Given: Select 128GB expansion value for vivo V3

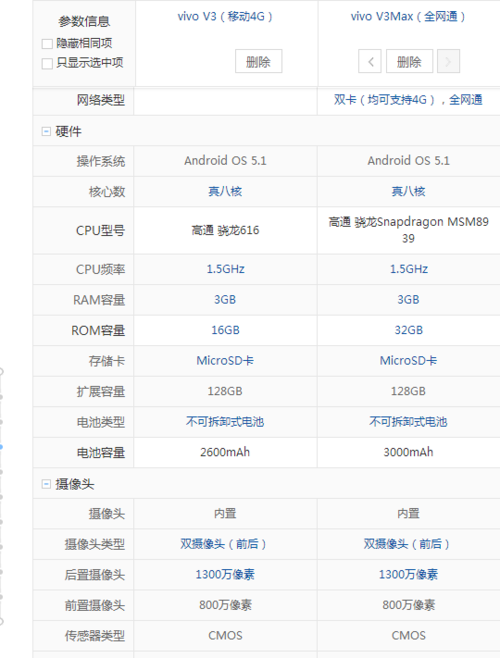Looking at the screenshot, I should tap(225, 392).
